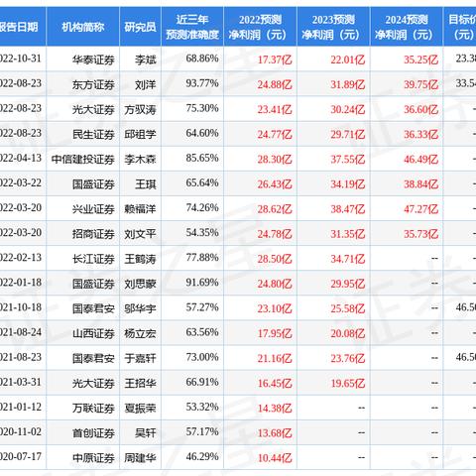The image size is (476, 476).
Task: Click the 机构简称 column header
Action: [x=82, y=27]
